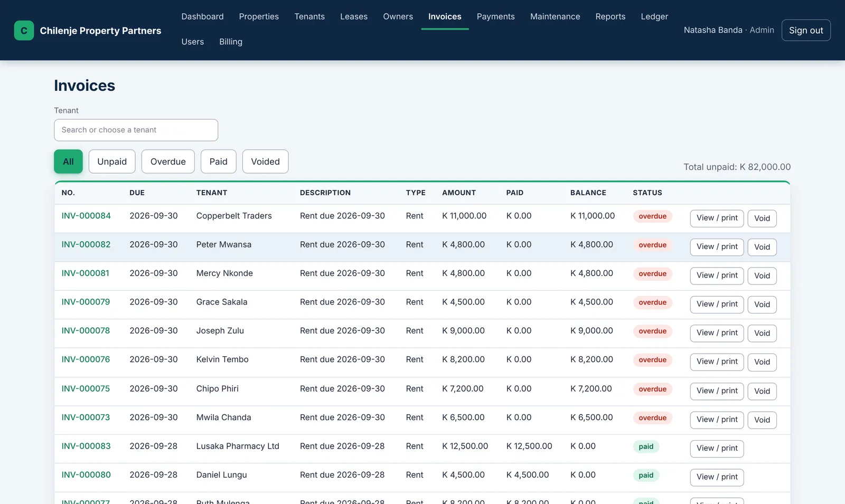The height and width of the screenshot is (504, 845).
Task: Click the Natasha Banda · Admin label
Action: [x=729, y=30]
